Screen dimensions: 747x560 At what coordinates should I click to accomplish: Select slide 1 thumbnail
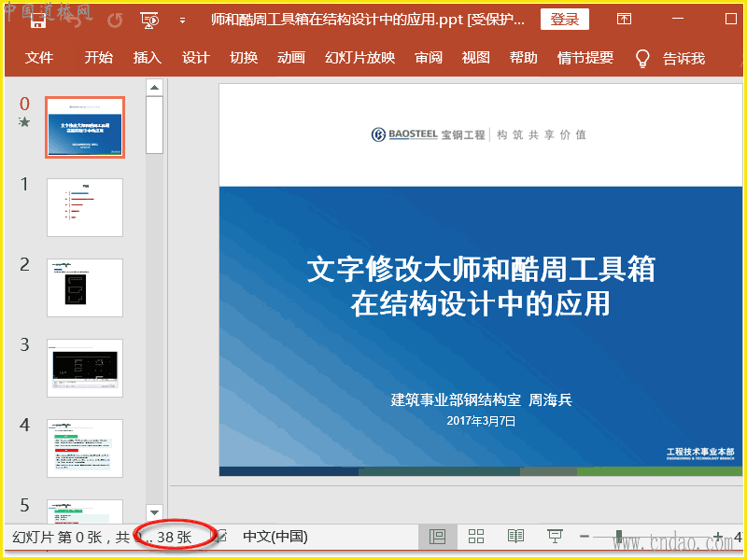[85, 207]
